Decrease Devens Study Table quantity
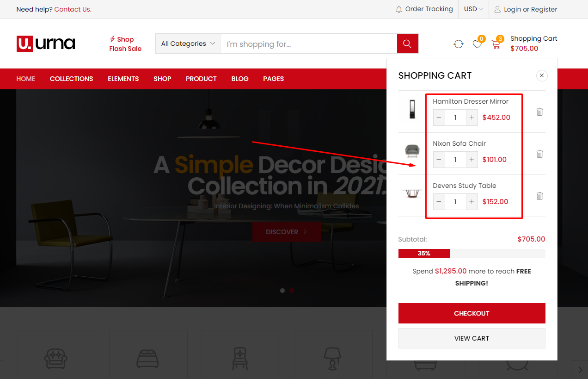The image size is (588, 379). pos(439,202)
